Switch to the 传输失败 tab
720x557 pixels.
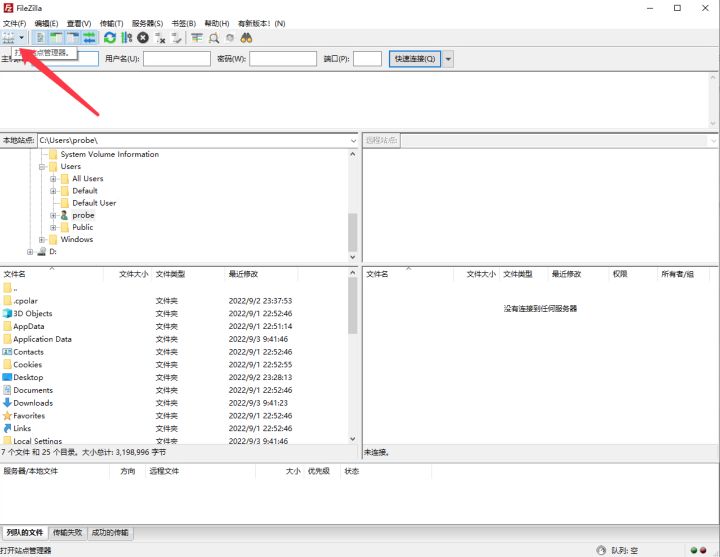(68, 533)
